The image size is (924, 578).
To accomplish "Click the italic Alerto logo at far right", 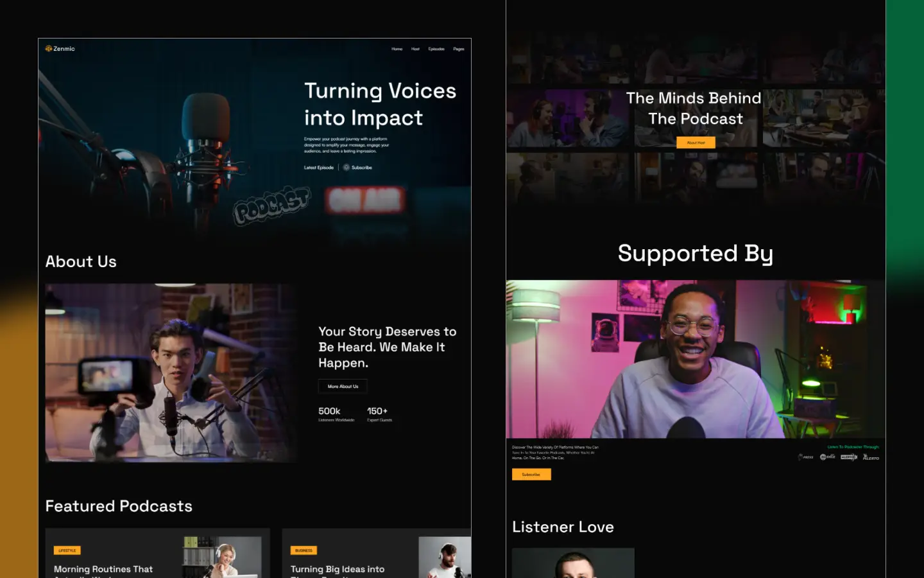I will pos(871,457).
